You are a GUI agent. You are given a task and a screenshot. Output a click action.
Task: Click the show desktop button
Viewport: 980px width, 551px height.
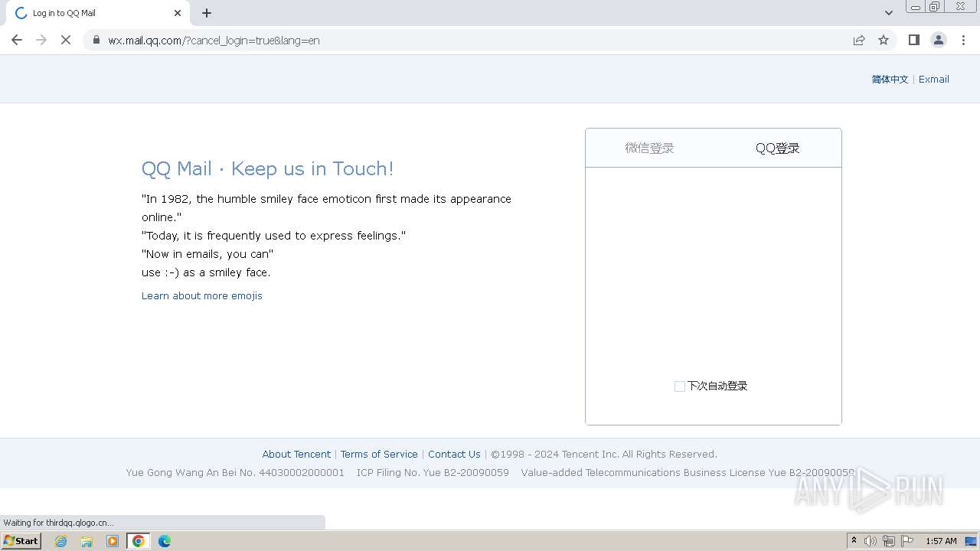[x=972, y=541]
